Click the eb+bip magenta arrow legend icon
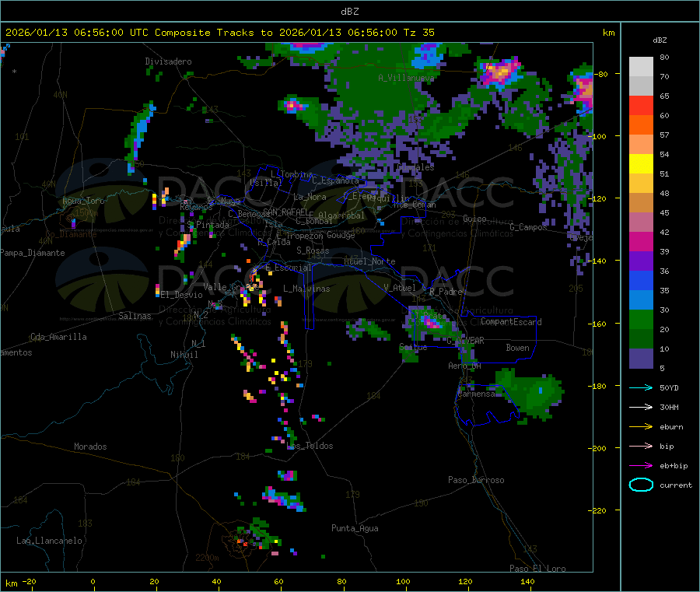The width and height of the screenshot is (700, 592). coord(641,466)
